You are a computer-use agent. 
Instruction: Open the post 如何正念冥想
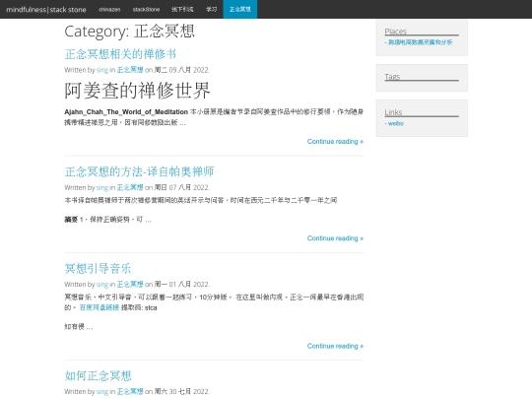pyautogui.click(x=98, y=375)
